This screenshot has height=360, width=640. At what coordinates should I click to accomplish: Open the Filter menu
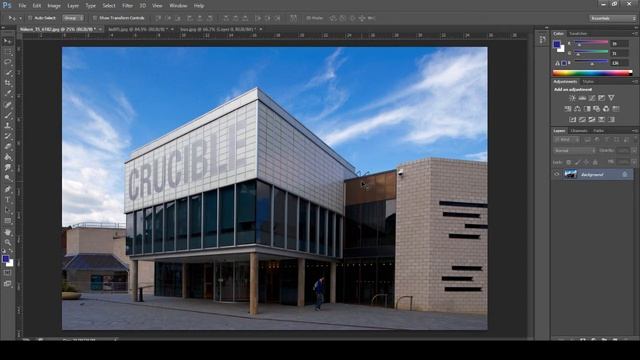[x=128, y=6]
